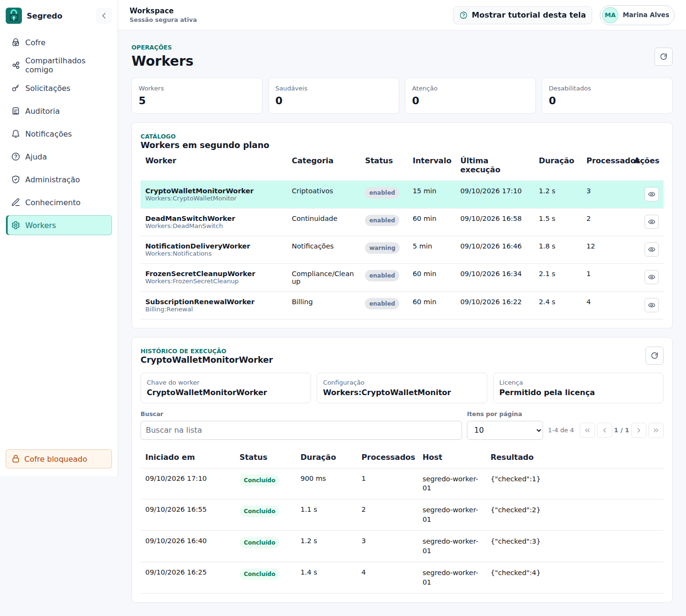Screen dimensions: 686x616
Task: Click the warning status badge
Action: point(382,248)
